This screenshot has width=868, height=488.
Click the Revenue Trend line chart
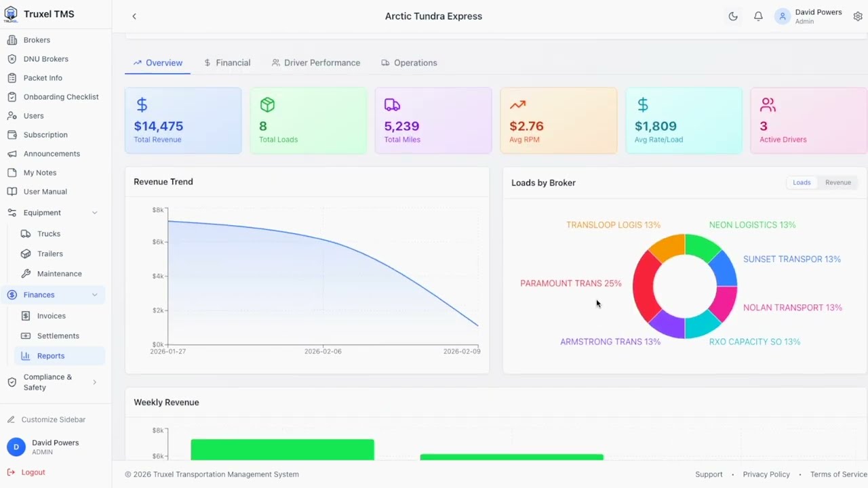tap(323, 278)
